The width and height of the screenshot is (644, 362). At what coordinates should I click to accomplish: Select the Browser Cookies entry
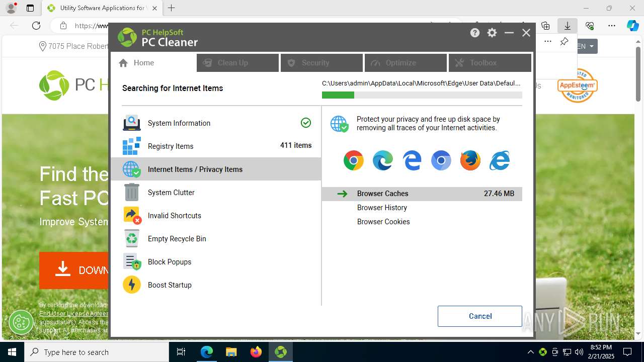click(383, 222)
